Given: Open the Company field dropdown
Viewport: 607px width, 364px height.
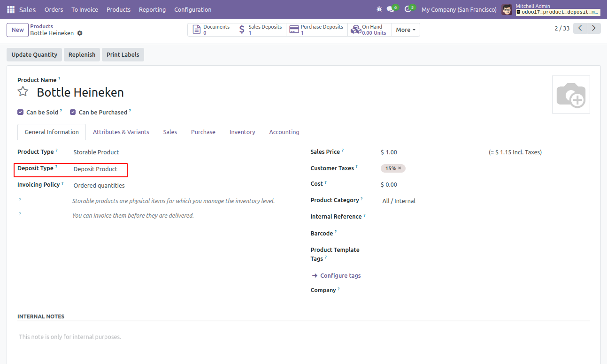Looking at the screenshot, I should coord(485,290).
